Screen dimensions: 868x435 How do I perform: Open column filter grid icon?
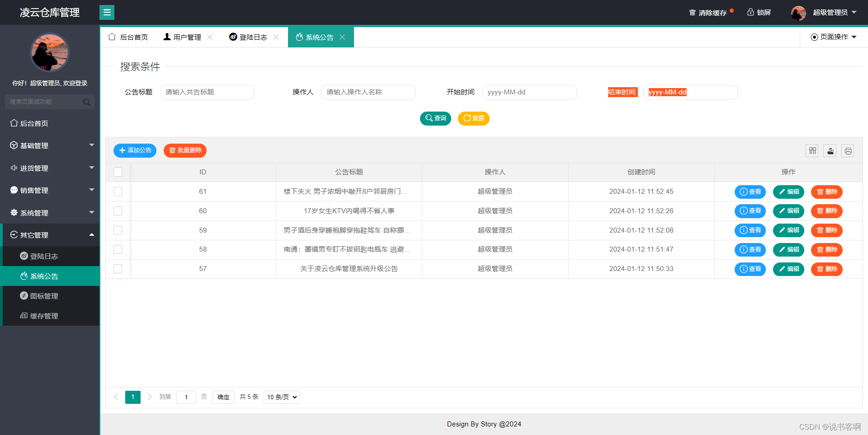[812, 151]
